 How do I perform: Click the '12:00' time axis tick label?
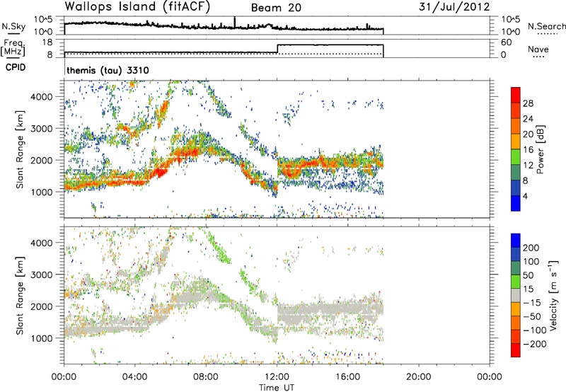point(277,377)
